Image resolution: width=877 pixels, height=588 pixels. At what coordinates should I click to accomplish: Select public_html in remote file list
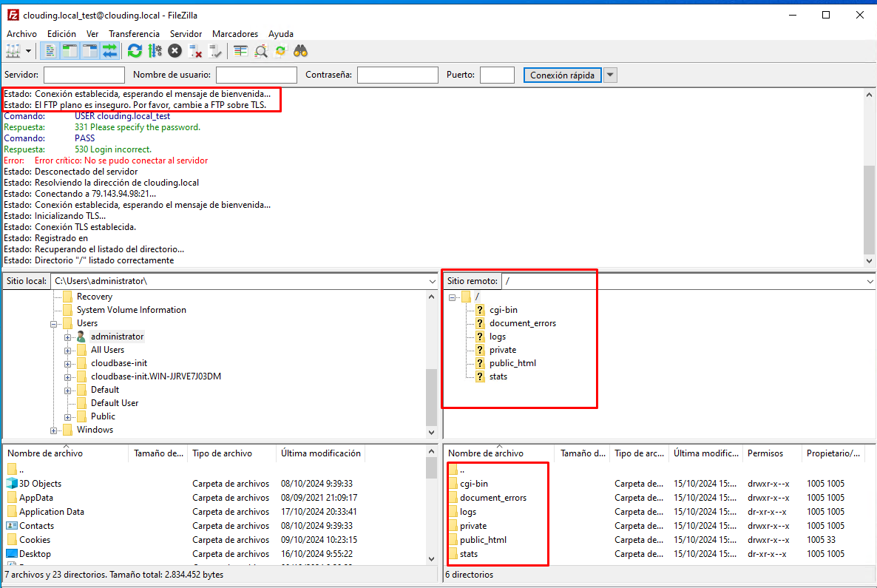tap(483, 539)
